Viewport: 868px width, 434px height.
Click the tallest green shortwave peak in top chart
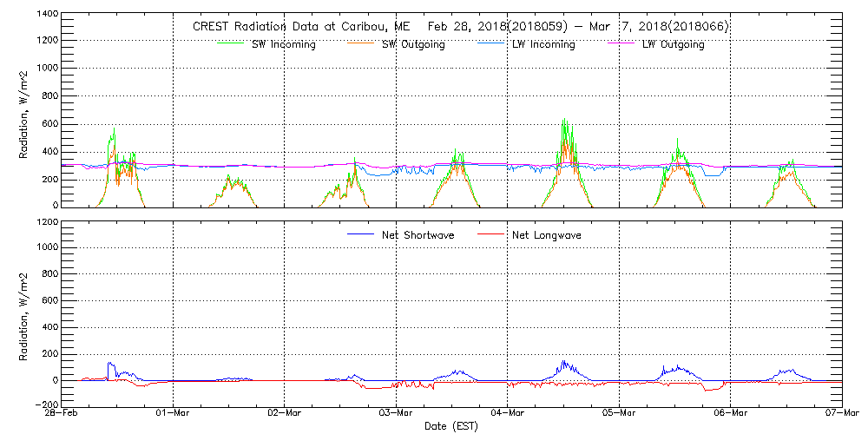(564, 120)
